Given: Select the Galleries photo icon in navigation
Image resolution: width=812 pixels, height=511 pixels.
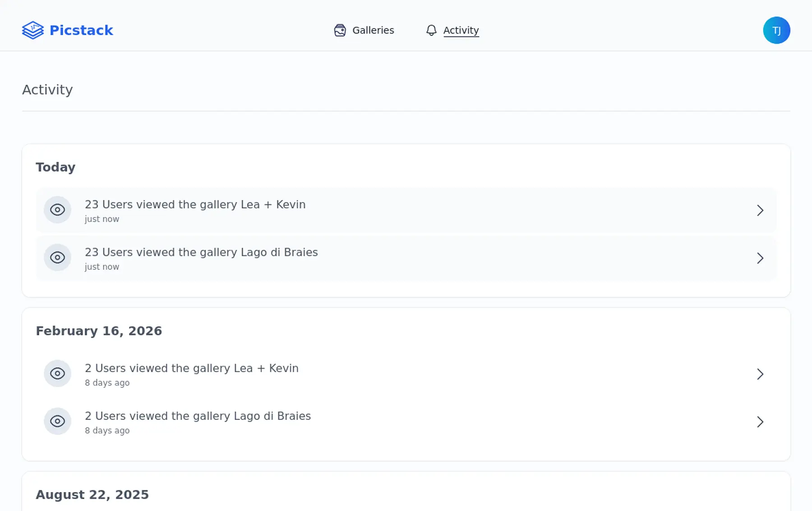Looking at the screenshot, I should [340, 30].
